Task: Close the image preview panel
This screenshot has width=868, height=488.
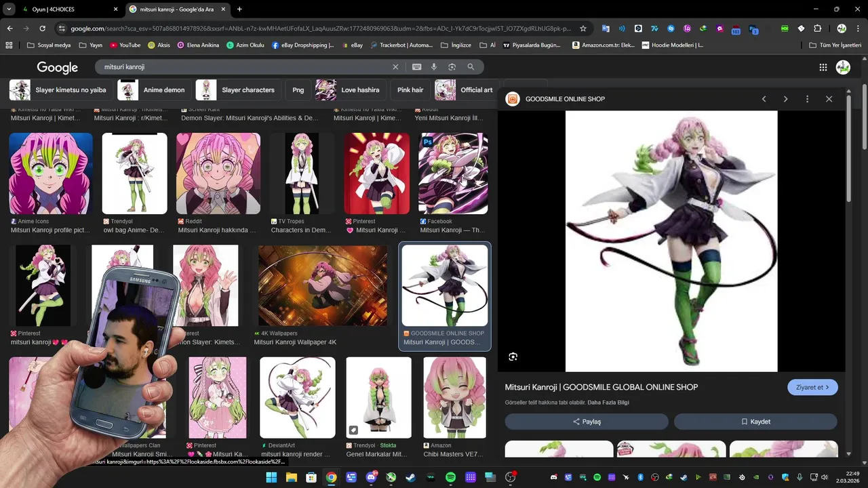Action: [x=829, y=99]
